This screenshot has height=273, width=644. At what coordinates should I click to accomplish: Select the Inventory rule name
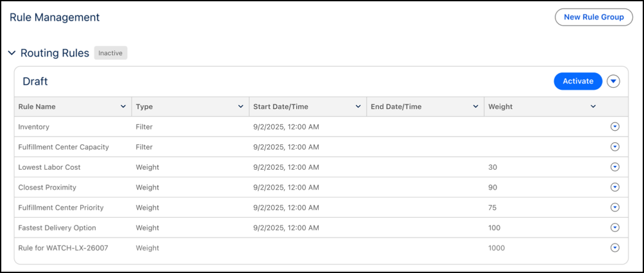(x=34, y=127)
